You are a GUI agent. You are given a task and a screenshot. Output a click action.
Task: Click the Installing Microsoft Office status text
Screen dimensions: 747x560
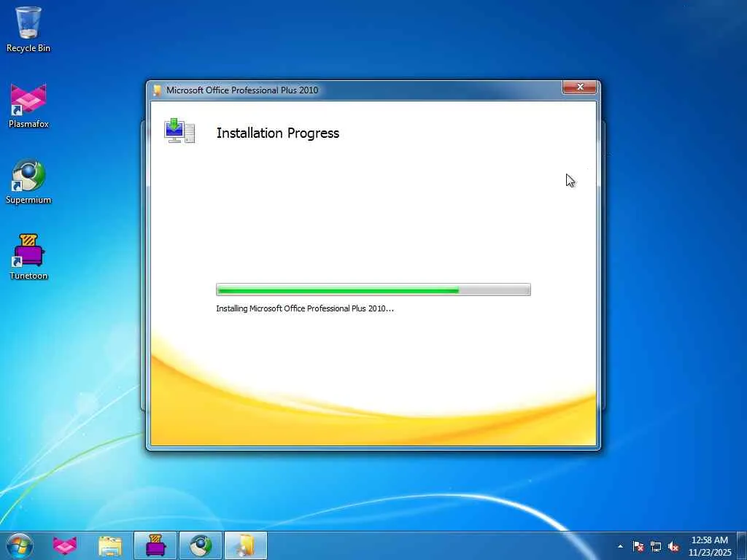pyautogui.click(x=305, y=308)
